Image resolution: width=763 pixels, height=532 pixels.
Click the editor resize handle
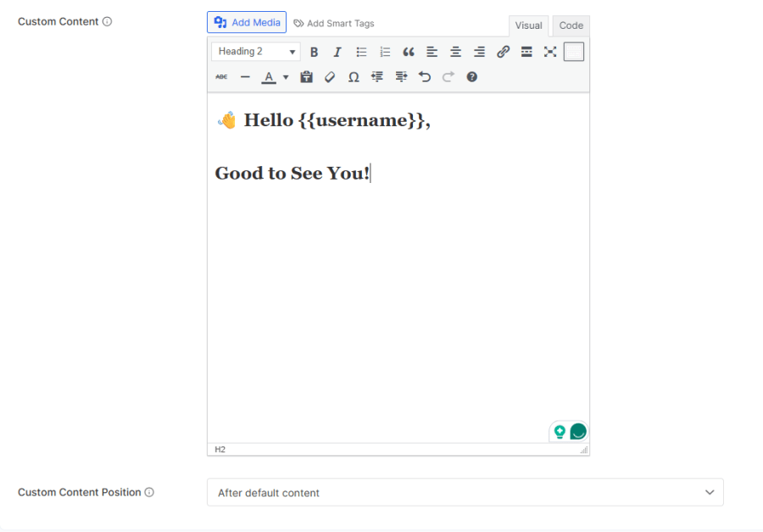583,450
